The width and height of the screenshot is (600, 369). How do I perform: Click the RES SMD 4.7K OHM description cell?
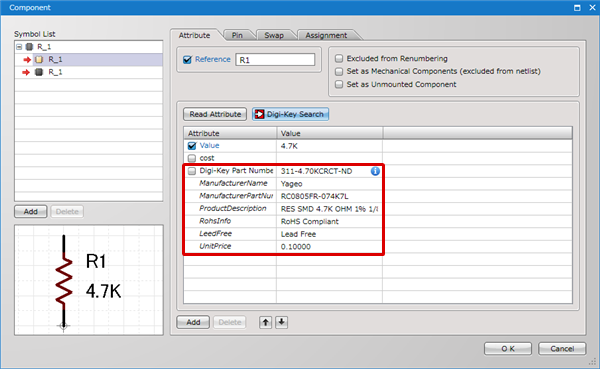pyautogui.click(x=329, y=209)
